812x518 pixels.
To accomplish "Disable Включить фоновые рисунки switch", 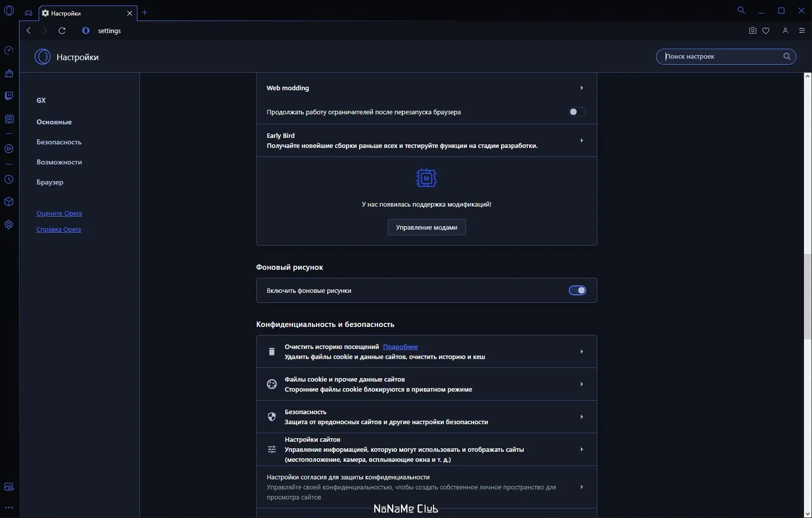I will (x=577, y=290).
